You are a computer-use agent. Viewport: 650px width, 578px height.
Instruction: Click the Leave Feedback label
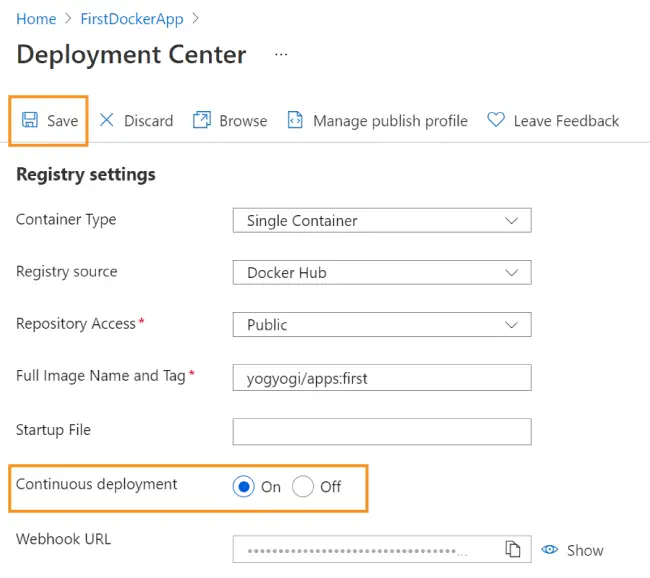[566, 121]
